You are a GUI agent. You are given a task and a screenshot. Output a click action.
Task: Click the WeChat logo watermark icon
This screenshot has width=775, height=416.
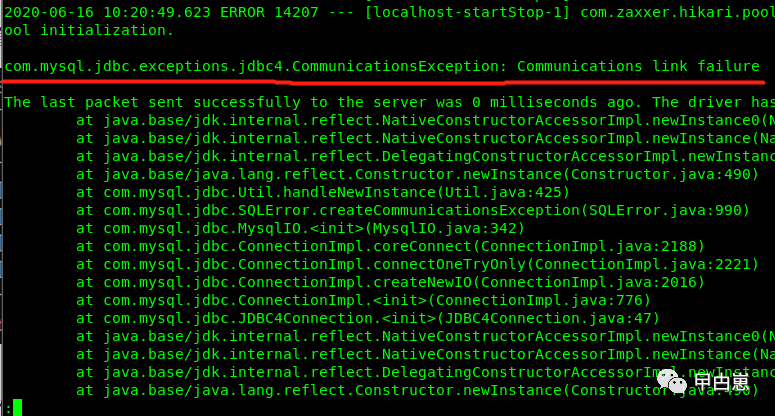click(x=672, y=381)
